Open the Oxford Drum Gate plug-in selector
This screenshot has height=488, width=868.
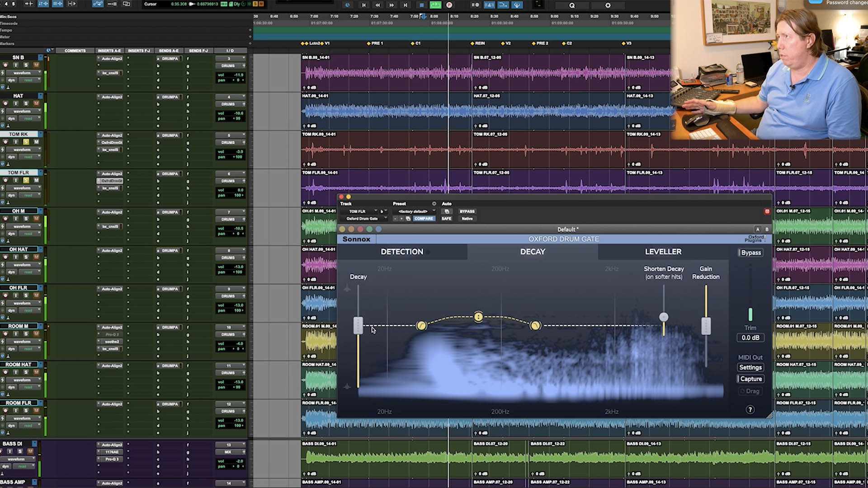click(364, 219)
